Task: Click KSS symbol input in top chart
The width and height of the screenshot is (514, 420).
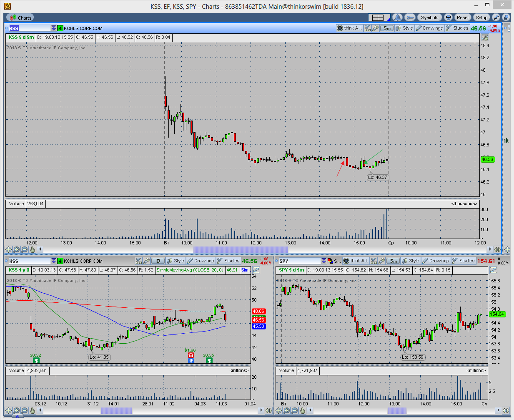Action: [x=30, y=28]
